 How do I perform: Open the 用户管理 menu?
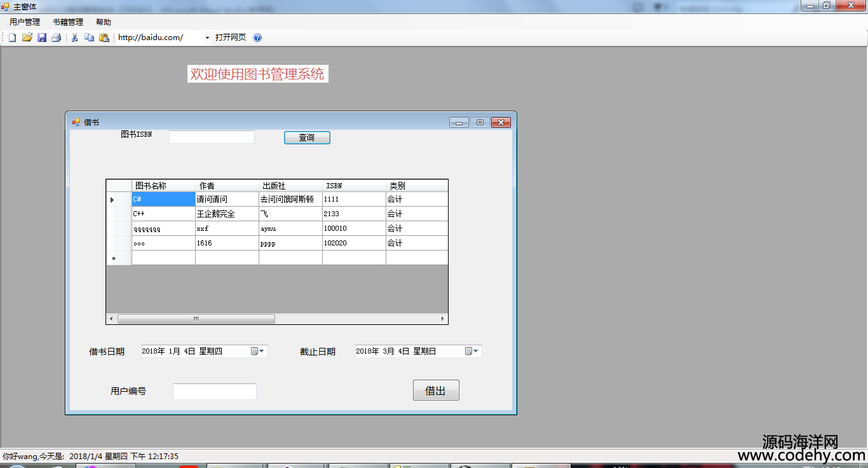click(x=25, y=22)
